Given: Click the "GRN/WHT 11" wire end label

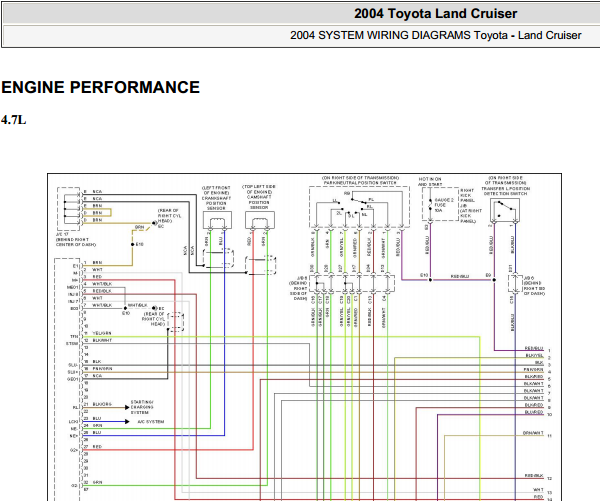Looking at the screenshot, I should click(x=537, y=434).
